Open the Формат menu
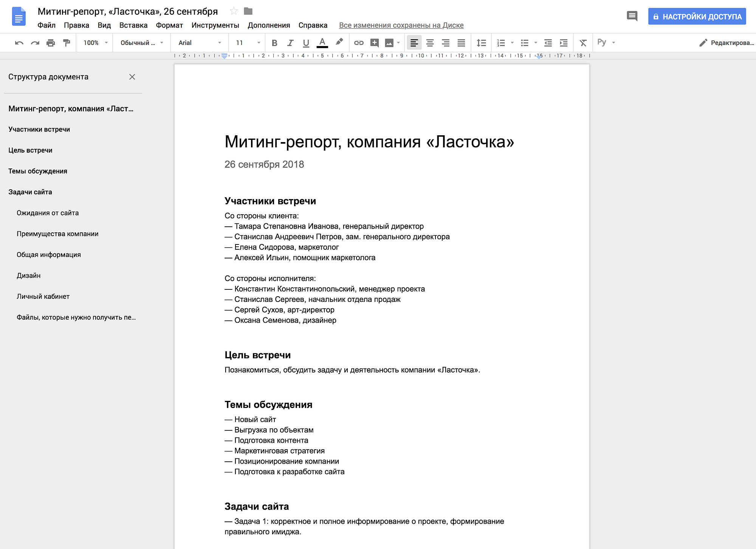This screenshot has height=549, width=756. point(169,25)
